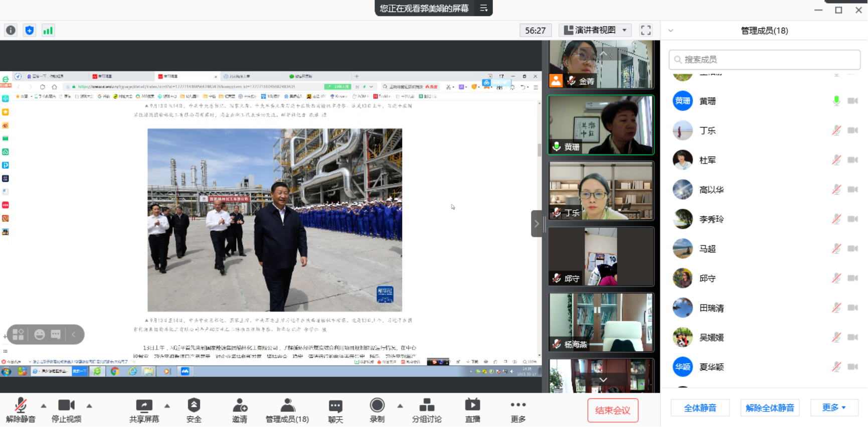Open audio options arrow beside mute button
Screen dimensions: 868x427
coord(44,405)
